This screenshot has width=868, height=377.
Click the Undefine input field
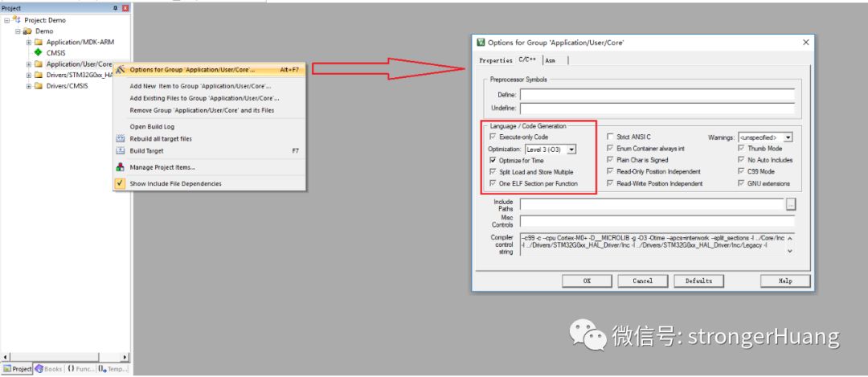tap(657, 108)
